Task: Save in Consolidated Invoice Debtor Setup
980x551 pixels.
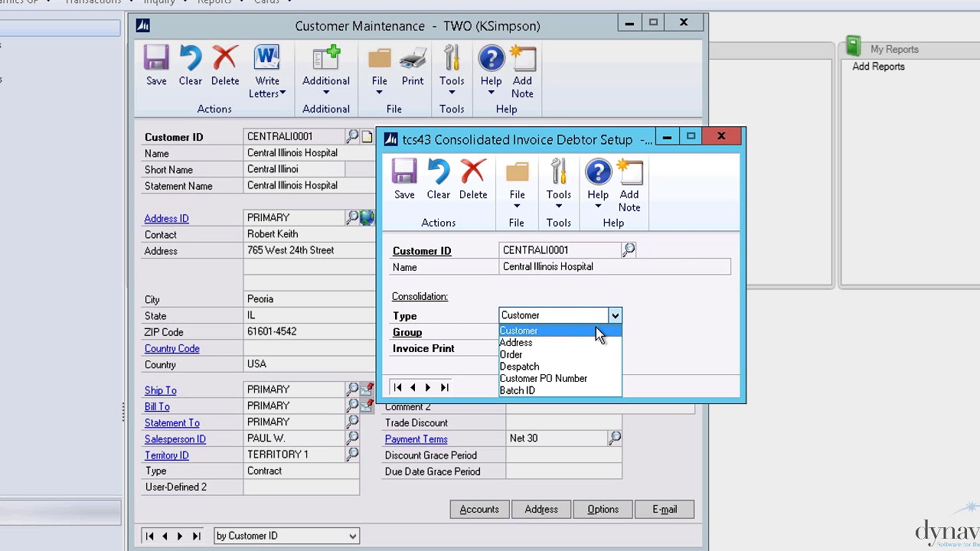Action: tap(404, 179)
